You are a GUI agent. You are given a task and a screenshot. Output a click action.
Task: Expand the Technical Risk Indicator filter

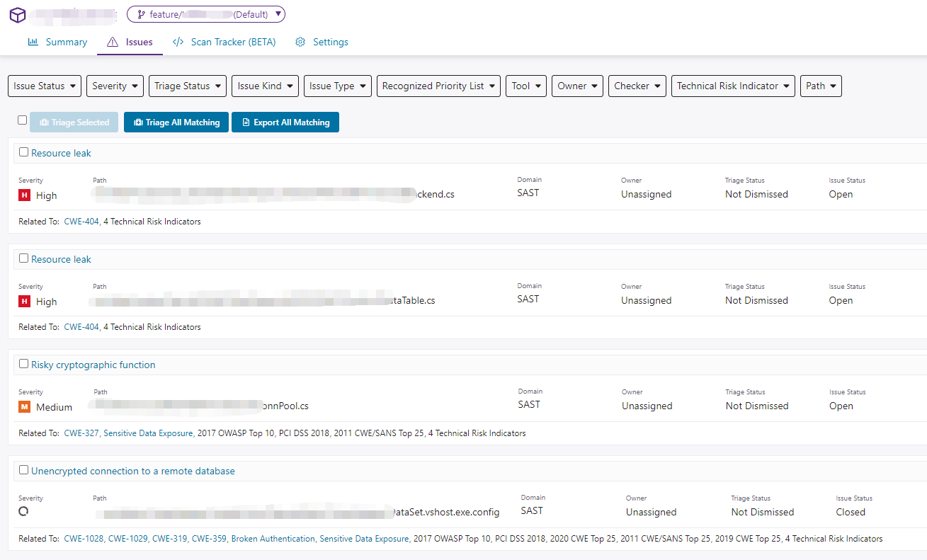pyautogui.click(x=733, y=86)
